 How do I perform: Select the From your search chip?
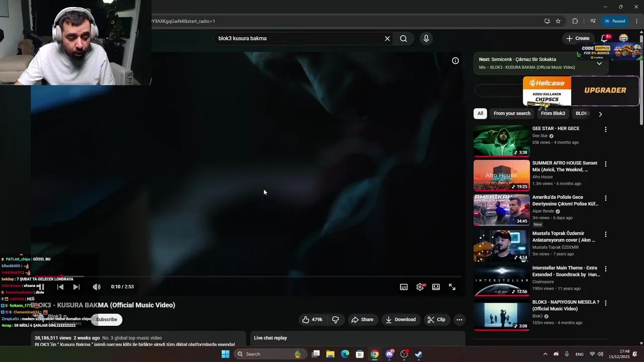[512, 114]
